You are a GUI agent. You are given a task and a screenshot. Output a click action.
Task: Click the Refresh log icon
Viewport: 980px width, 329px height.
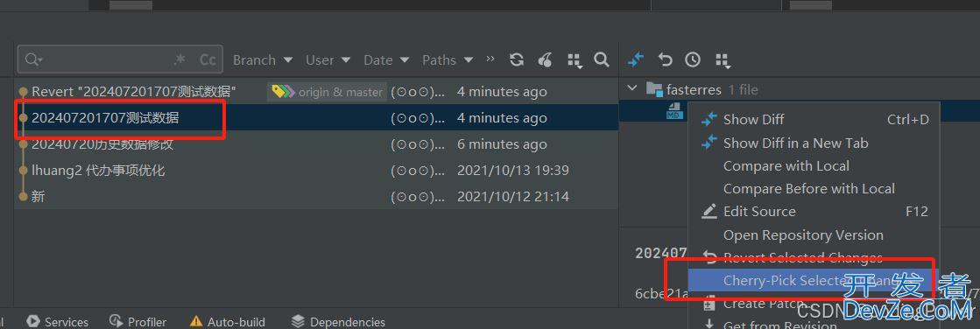[516, 59]
